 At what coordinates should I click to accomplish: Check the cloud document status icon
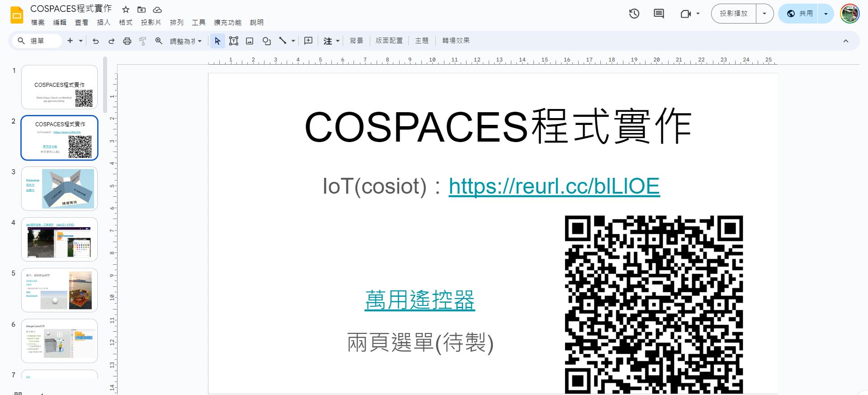coord(157,10)
